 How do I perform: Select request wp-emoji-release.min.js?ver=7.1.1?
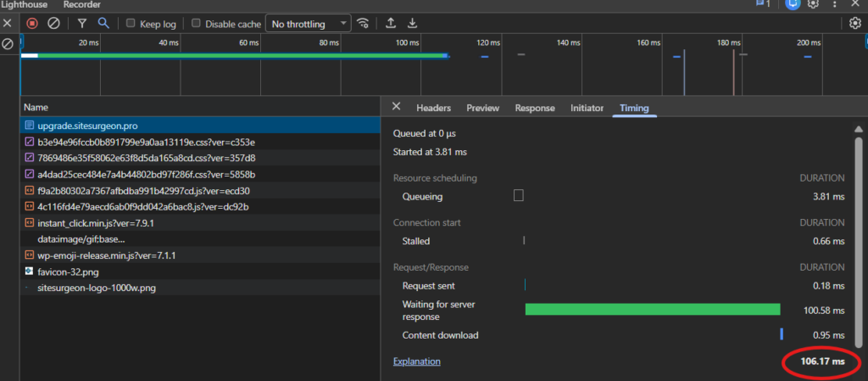click(x=200, y=255)
